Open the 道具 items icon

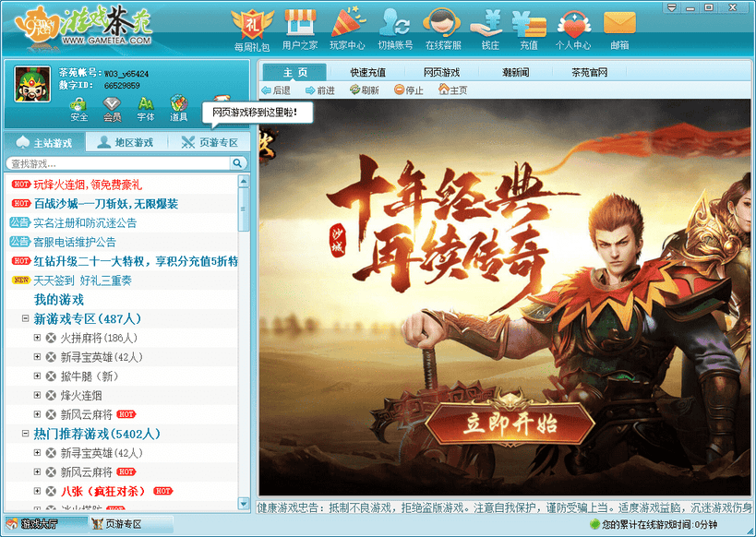[x=179, y=105]
